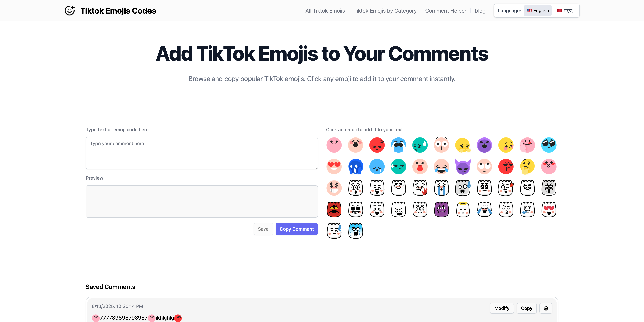The image size is (644, 322).
Task: Click the empty Preview box
Action: (x=202, y=201)
